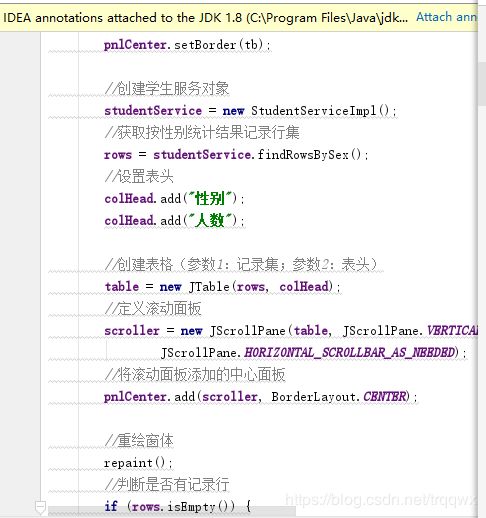Click 'BorderLayout.CENTER' constant

[x=339, y=397]
